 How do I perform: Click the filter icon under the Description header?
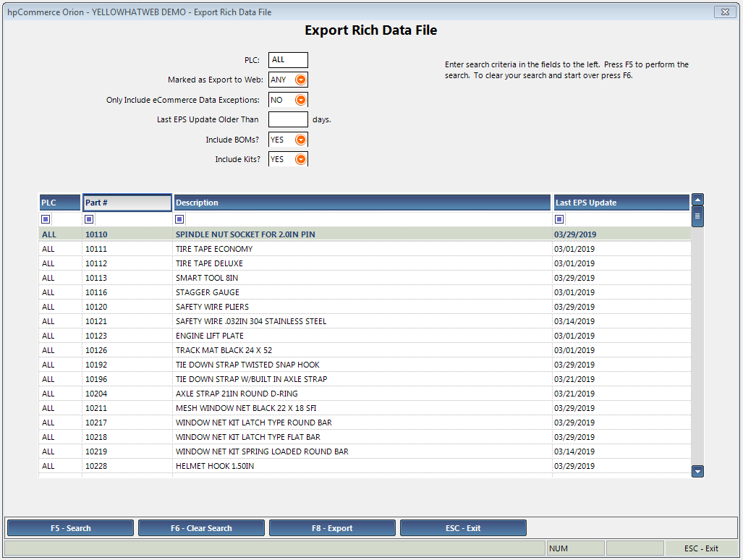click(x=179, y=219)
